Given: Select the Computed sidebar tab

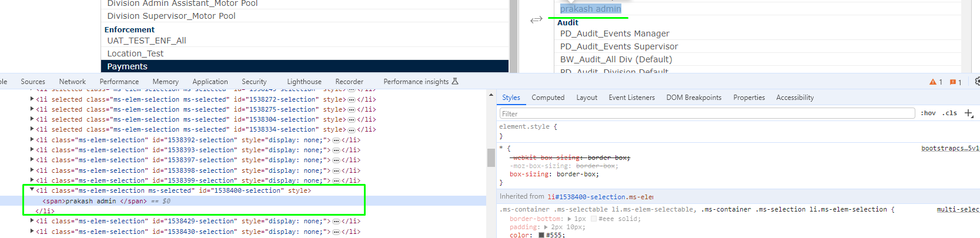Looking at the screenshot, I should pyautogui.click(x=548, y=98).
